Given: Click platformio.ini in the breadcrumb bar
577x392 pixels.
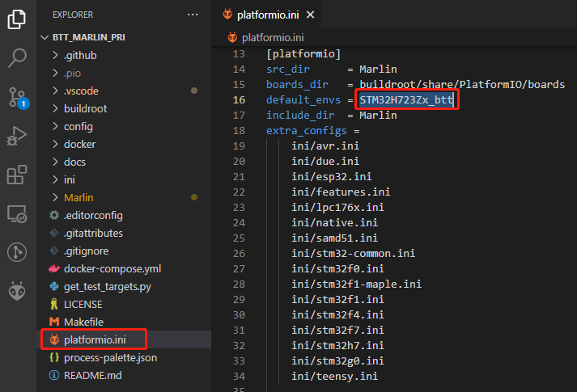Looking at the screenshot, I should 274,37.
